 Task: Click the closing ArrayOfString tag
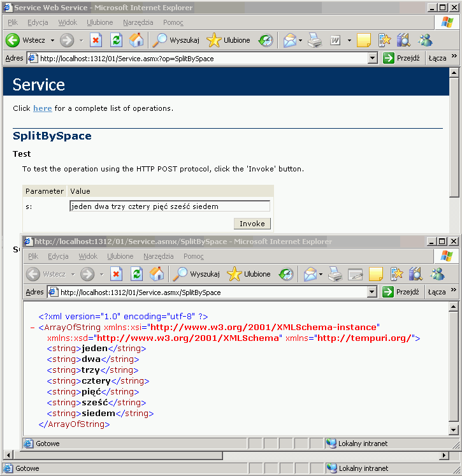pos(74,424)
